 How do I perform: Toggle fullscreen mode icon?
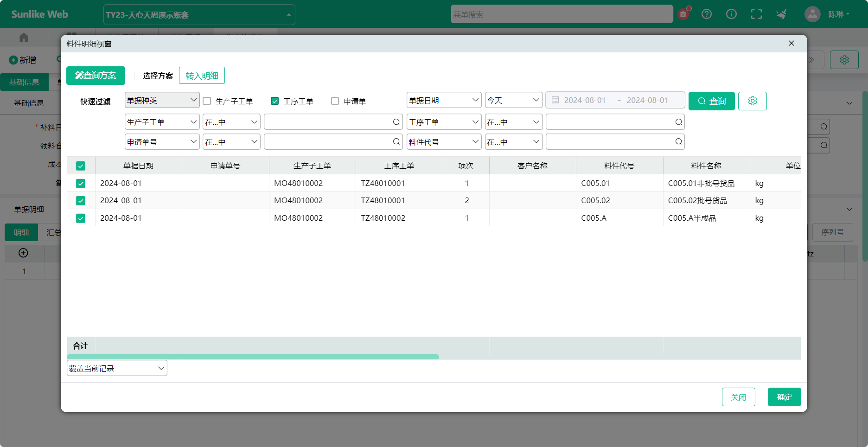click(756, 14)
